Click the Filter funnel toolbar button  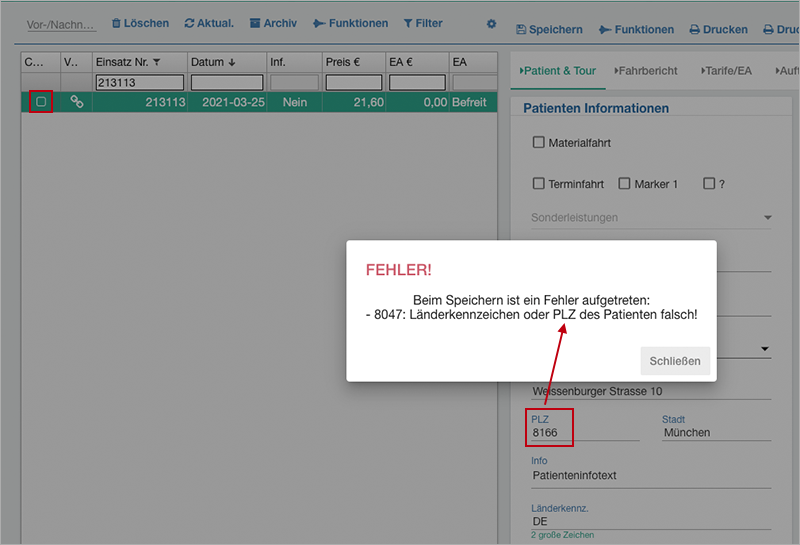click(x=422, y=23)
